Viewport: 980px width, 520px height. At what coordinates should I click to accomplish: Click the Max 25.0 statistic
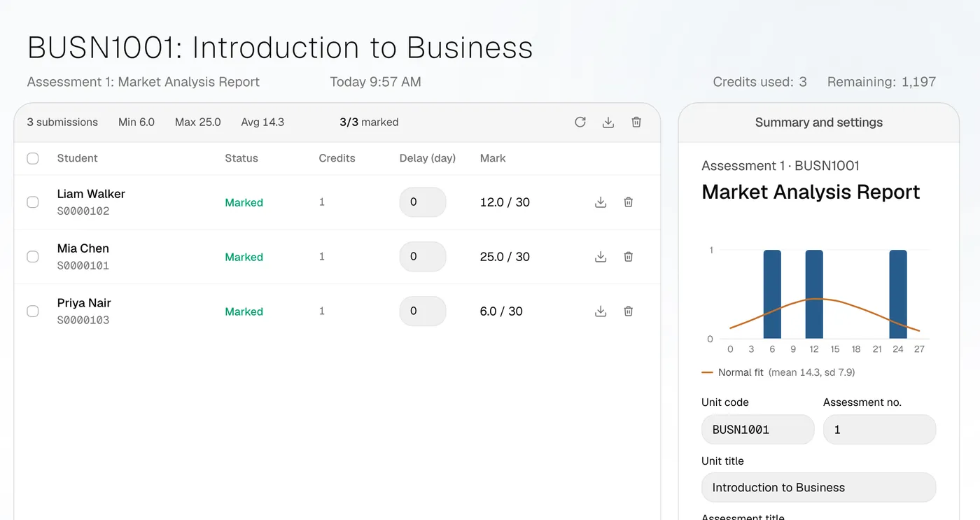[x=198, y=122]
